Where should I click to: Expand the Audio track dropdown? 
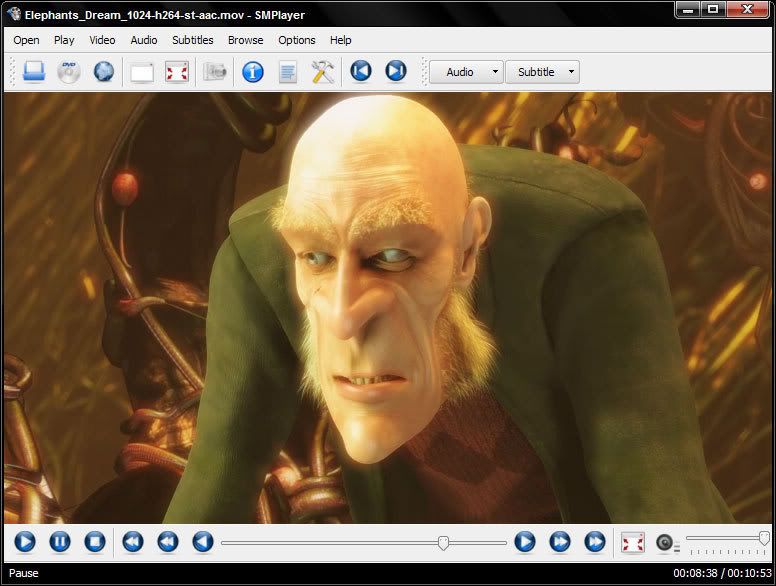466,72
